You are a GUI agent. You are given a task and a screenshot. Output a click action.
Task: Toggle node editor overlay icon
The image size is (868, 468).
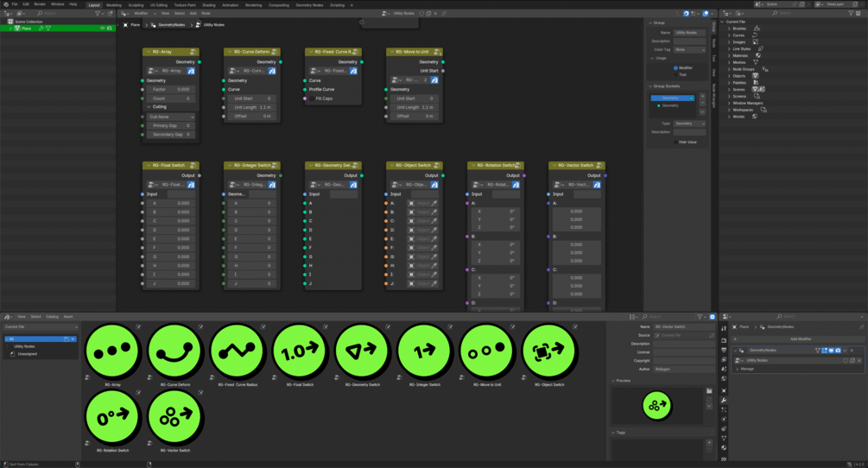(706, 13)
